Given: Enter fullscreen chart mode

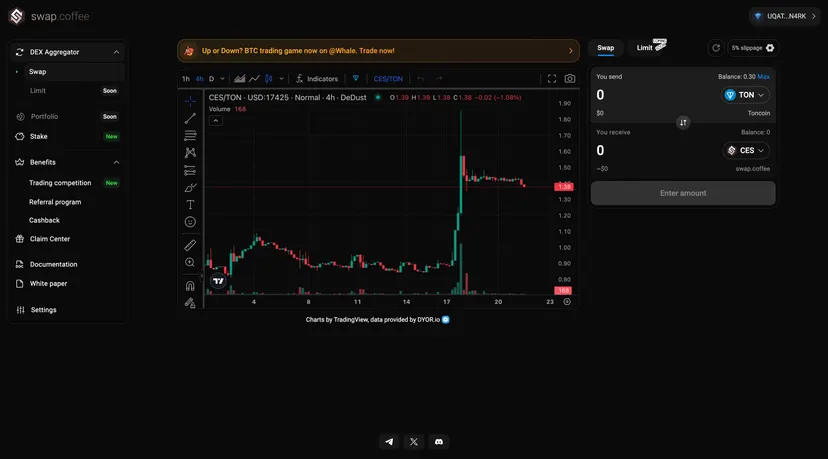Looking at the screenshot, I should point(552,79).
